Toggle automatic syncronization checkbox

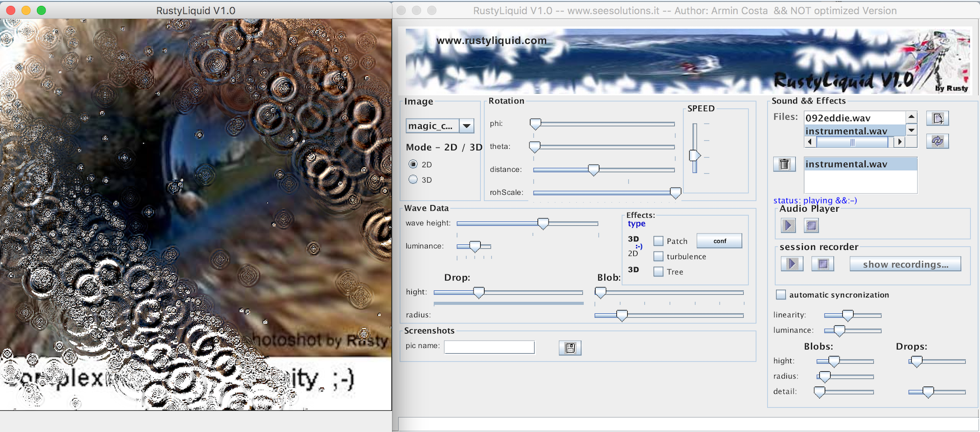(x=781, y=295)
